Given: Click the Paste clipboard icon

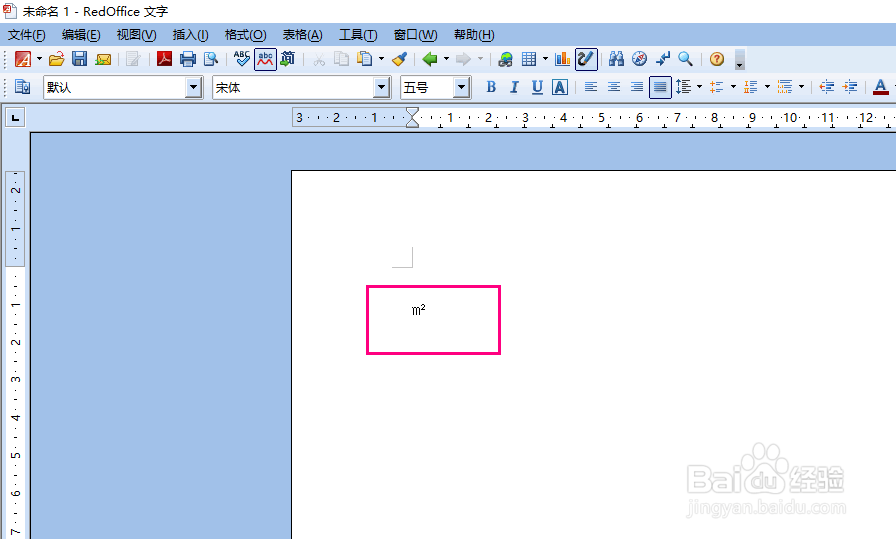Looking at the screenshot, I should click(x=365, y=59).
